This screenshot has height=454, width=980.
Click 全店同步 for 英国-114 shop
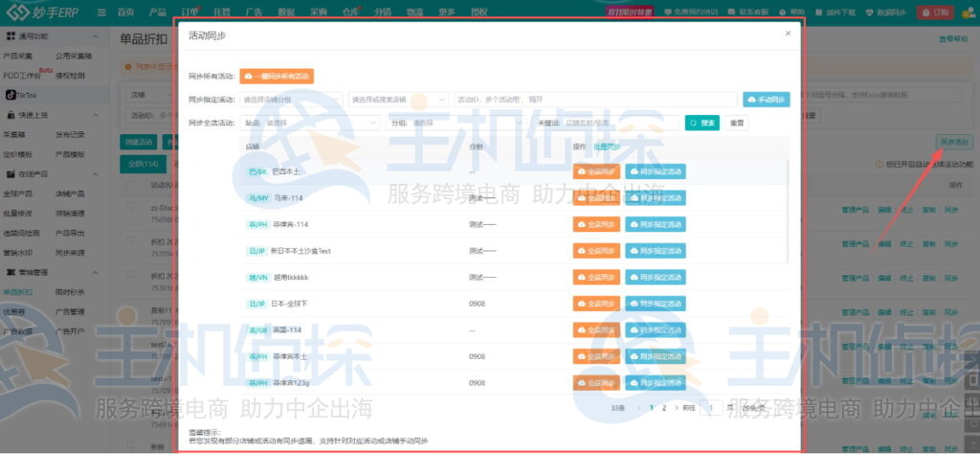[596, 329]
